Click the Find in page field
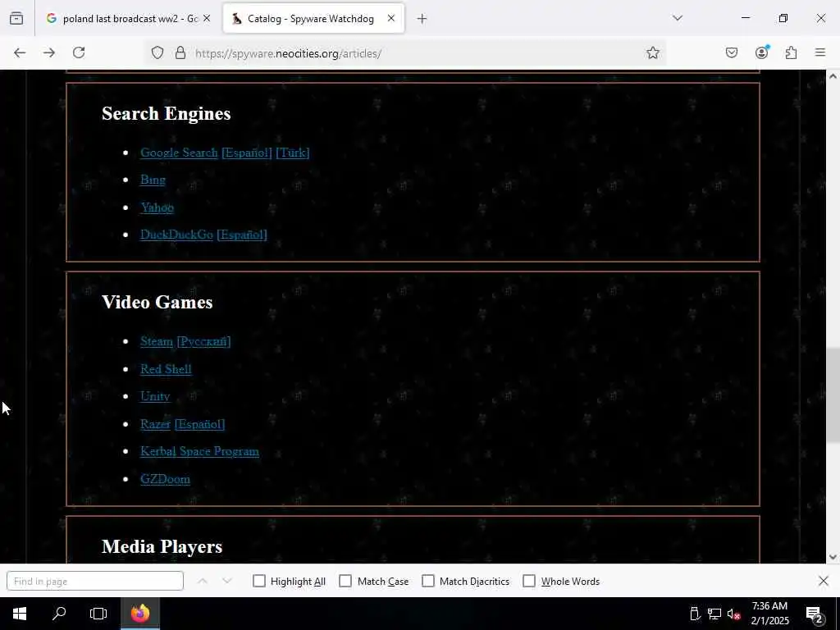This screenshot has height=630, width=840. pyautogui.click(x=95, y=582)
